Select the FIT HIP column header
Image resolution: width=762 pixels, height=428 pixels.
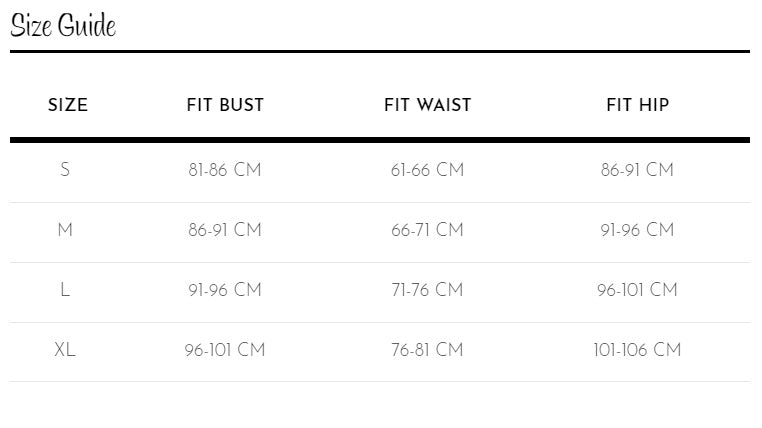(637, 105)
